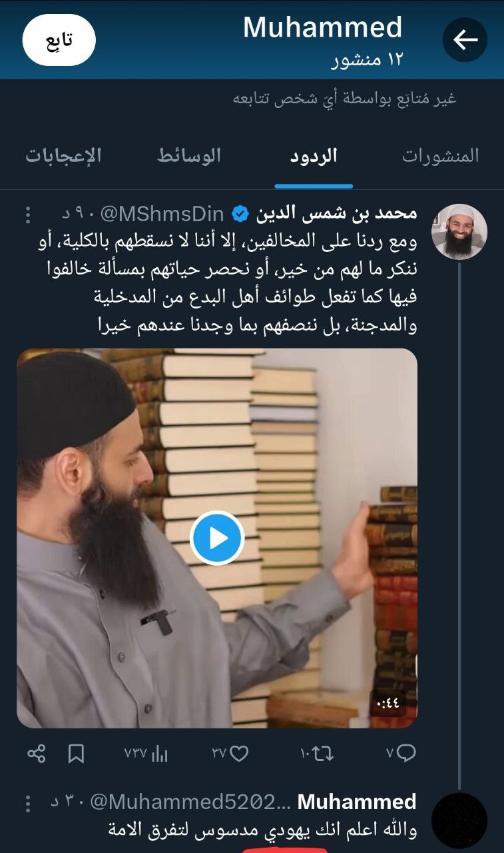This screenshot has height=853, width=504.
Task: Go back using the arrow icon
Action: 465,40
